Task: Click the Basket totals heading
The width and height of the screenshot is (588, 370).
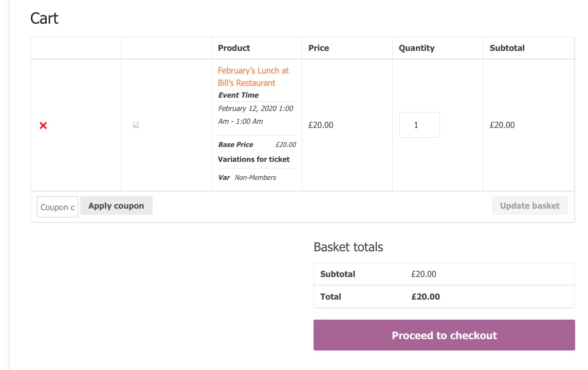Action: [348, 247]
